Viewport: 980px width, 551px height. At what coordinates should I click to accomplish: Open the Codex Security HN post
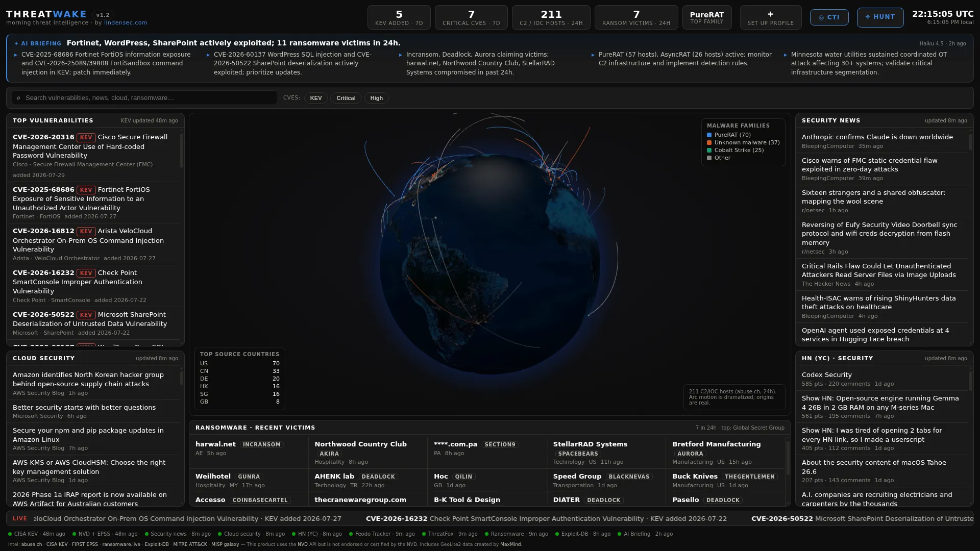tap(881, 379)
